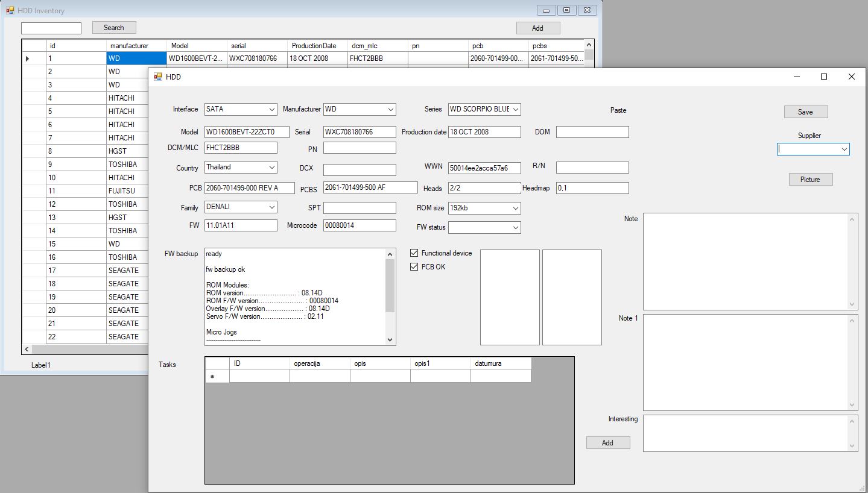This screenshot has height=493, width=868.
Task: Click the Add button beside the Tasks grid
Action: (x=608, y=442)
